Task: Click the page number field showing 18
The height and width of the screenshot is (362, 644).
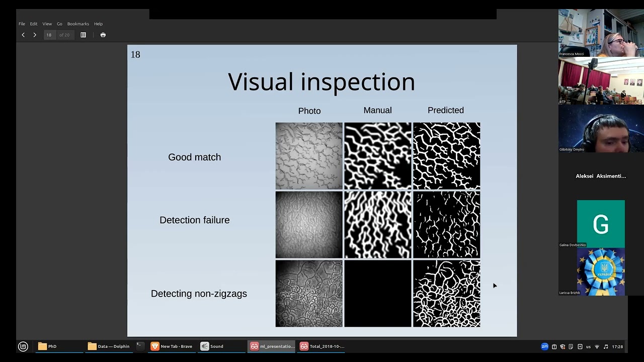Action: click(49, 35)
